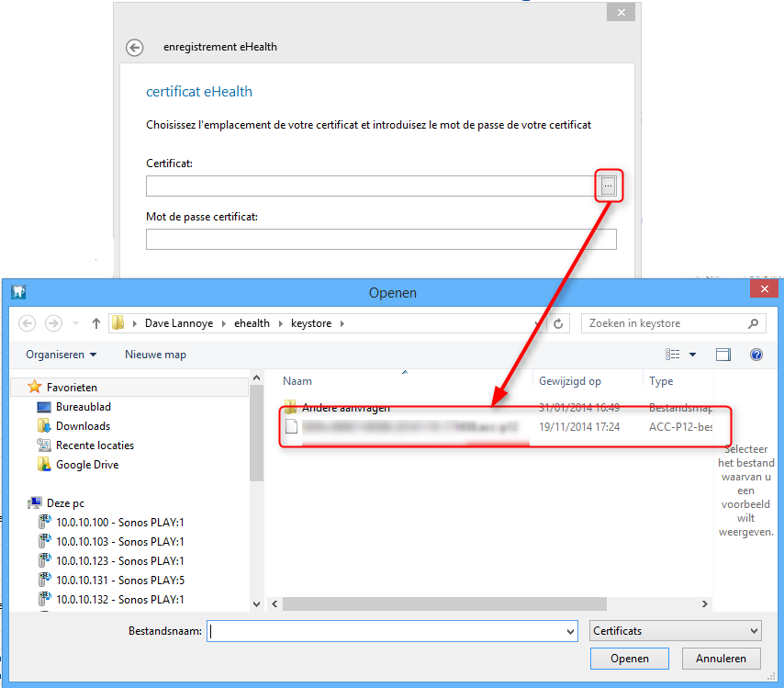Click the search icon in Zoeken box
Image resolution: width=784 pixels, height=688 pixels.
click(753, 323)
